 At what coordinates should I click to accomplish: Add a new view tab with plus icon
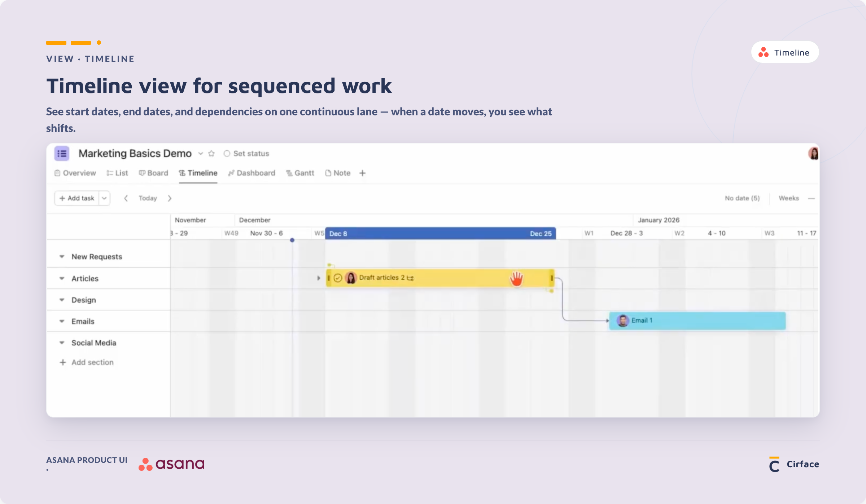[363, 173]
